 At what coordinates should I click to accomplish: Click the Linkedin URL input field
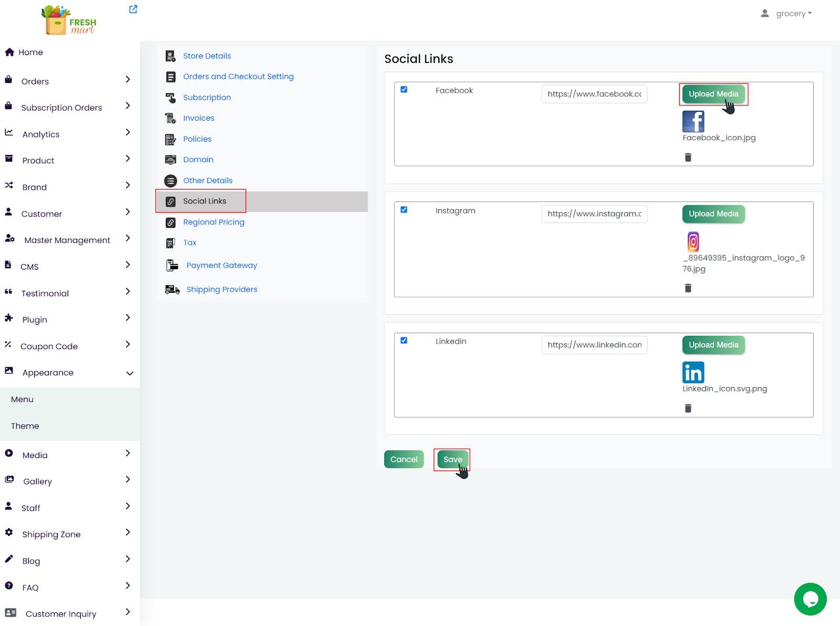tap(594, 345)
